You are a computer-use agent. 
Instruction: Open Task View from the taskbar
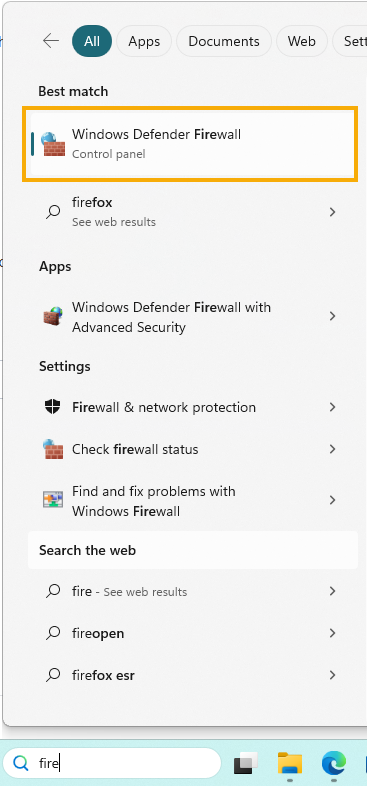click(246, 764)
